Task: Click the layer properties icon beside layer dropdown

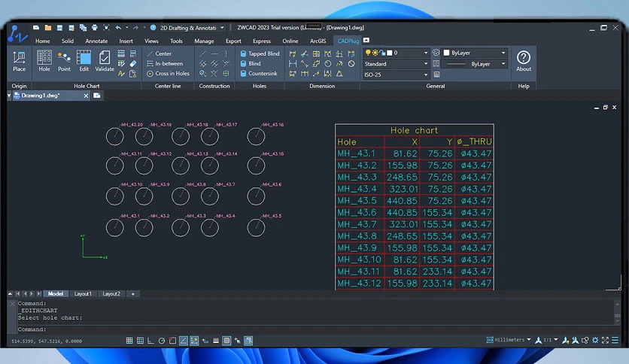Action: tap(436, 53)
